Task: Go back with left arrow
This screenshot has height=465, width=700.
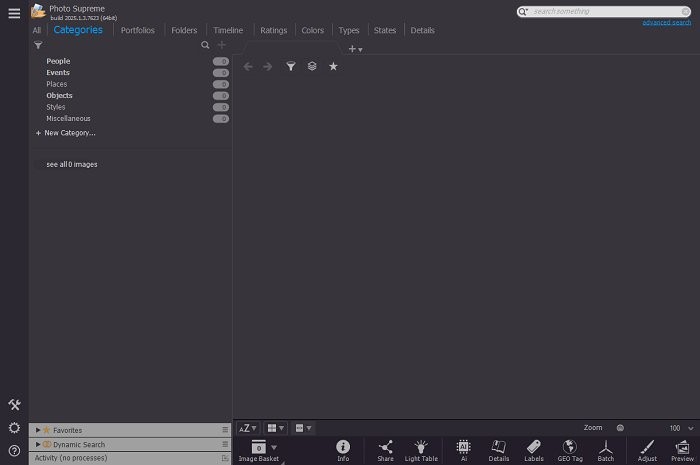Action: [248, 66]
